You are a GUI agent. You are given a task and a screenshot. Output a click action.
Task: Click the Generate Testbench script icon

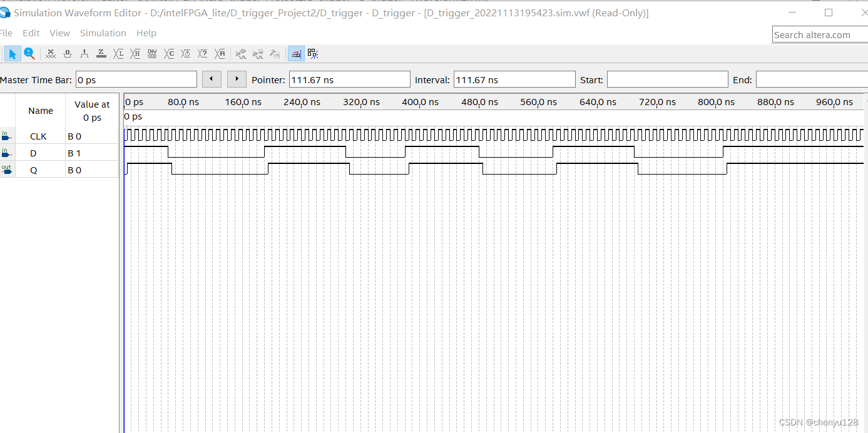point(275,54)
